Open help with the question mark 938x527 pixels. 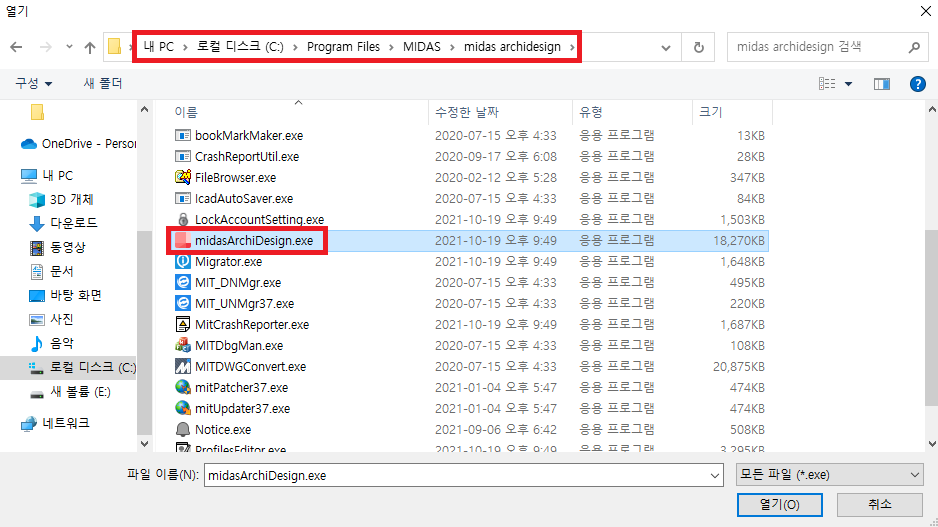pyautogui.click(x=918, y=84)
